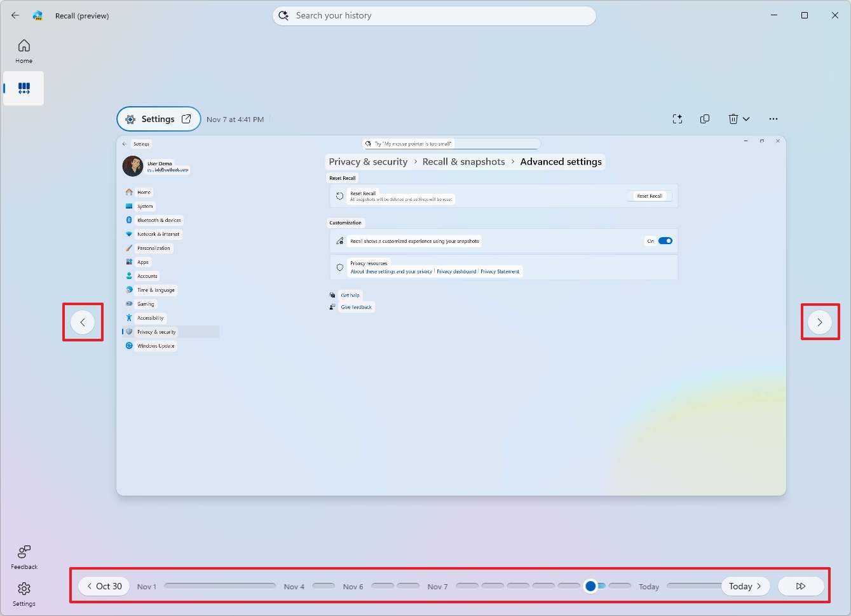Select Home in the Recall sidebar

[24, 50]
